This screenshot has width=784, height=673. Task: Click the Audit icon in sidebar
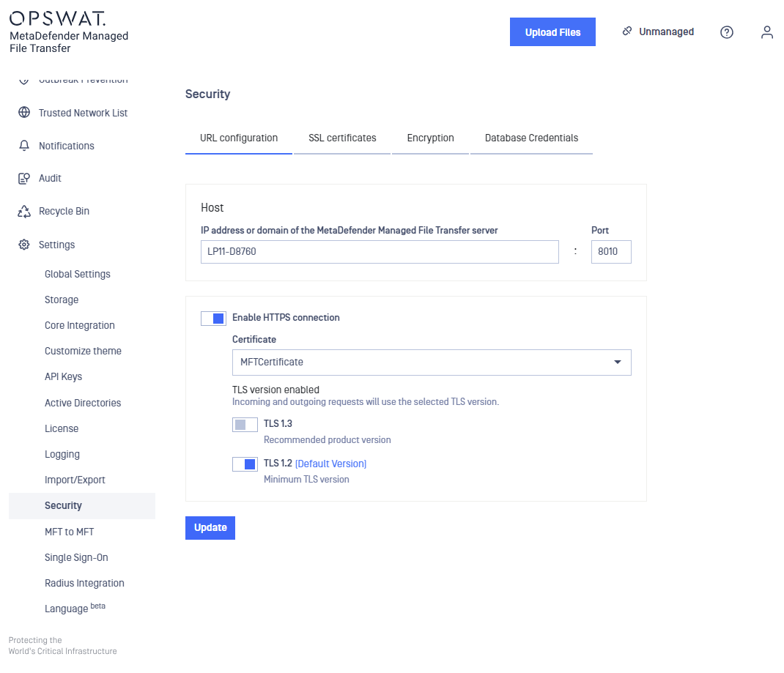(24, 179)
